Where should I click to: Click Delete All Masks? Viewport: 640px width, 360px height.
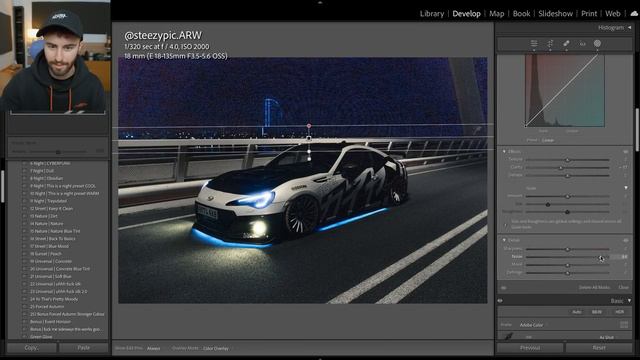pos(594,287)
